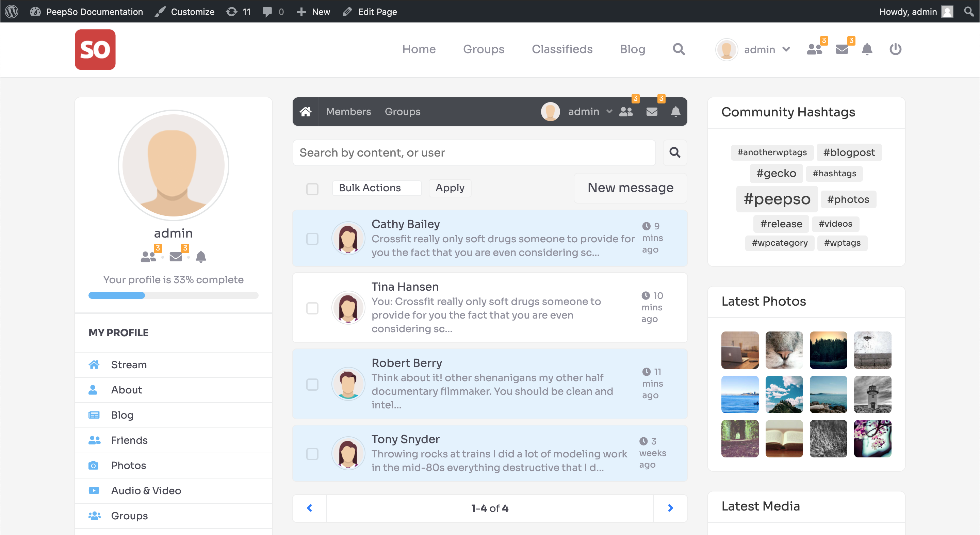This screenshot has width=980, height=535.
Task: Click the WordPress logo in admin bar
Action: click(12, 12)
